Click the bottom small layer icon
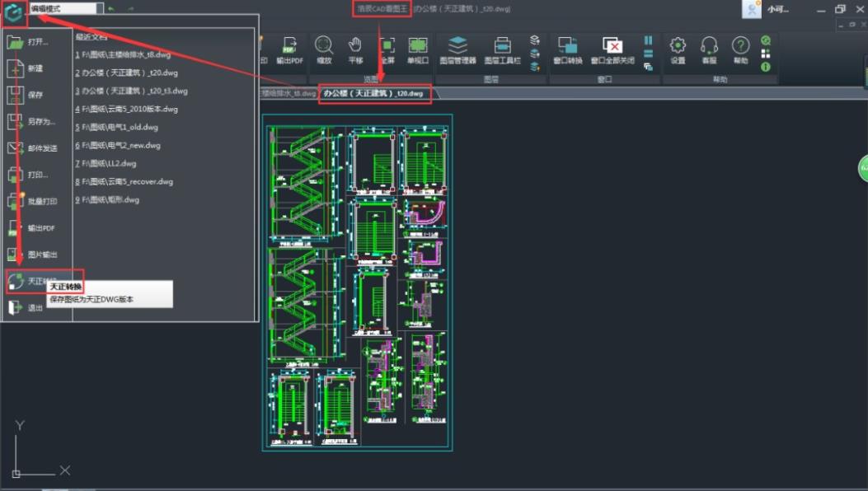The width and height of the screenshot is (868, 491). pos(535,67)
